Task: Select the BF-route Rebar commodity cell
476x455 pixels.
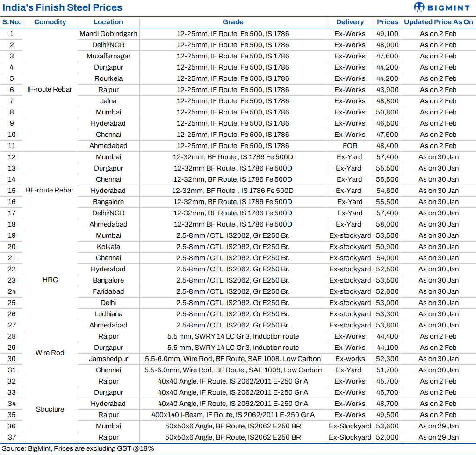Action: [x=50, y=190]
